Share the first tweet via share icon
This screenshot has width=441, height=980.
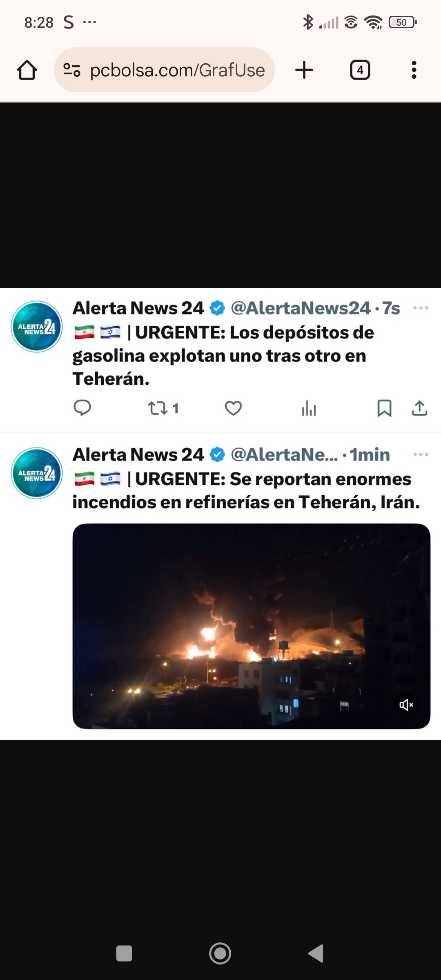[x=419, y=408]
